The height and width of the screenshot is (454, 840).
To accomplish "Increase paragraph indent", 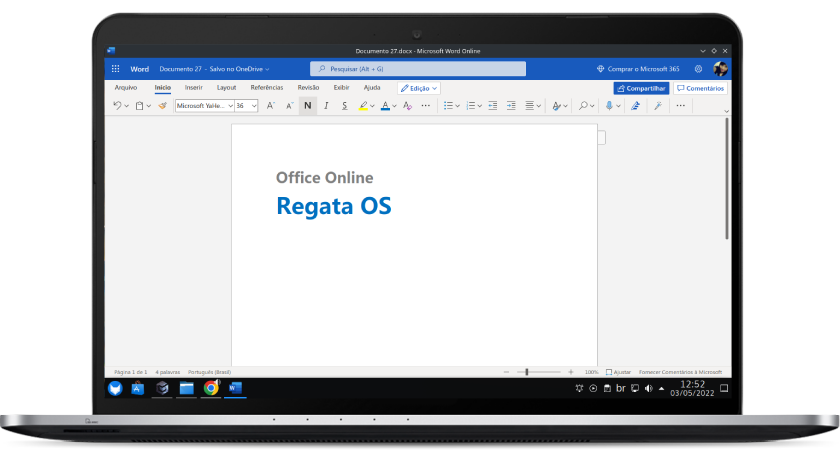I will coord(511,106).
